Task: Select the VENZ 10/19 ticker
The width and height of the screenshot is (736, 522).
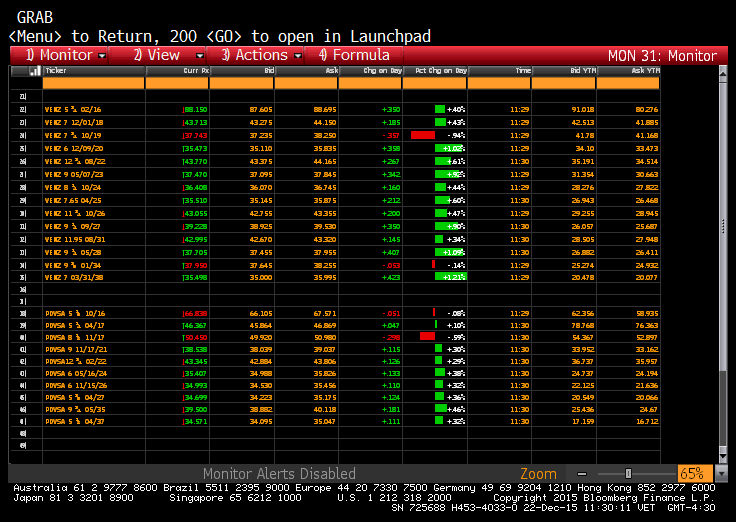Action: [x=73, y=136]
